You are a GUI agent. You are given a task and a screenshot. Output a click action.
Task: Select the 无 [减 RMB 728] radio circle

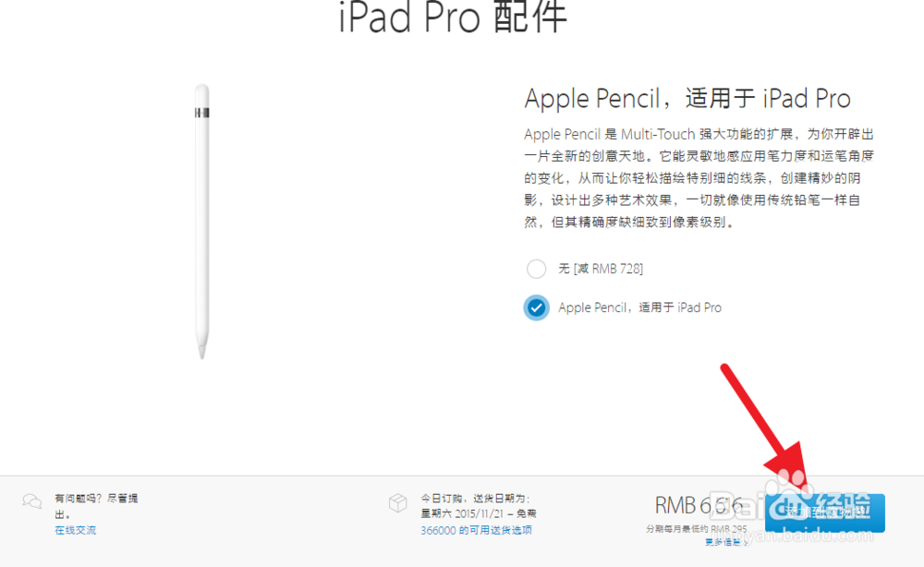[x=536, y=269]
